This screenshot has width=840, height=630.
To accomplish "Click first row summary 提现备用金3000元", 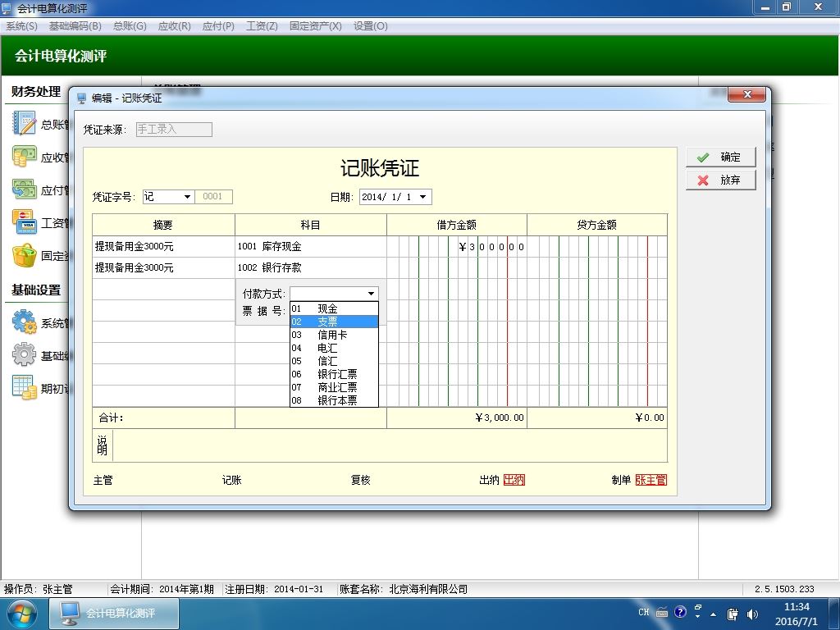I will point(163,246).
